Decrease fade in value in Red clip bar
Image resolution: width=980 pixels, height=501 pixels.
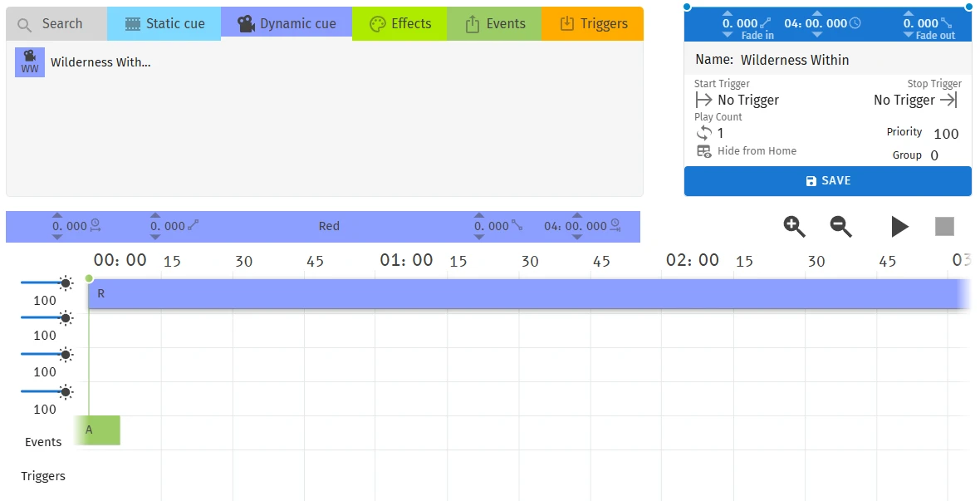point(155,237)
